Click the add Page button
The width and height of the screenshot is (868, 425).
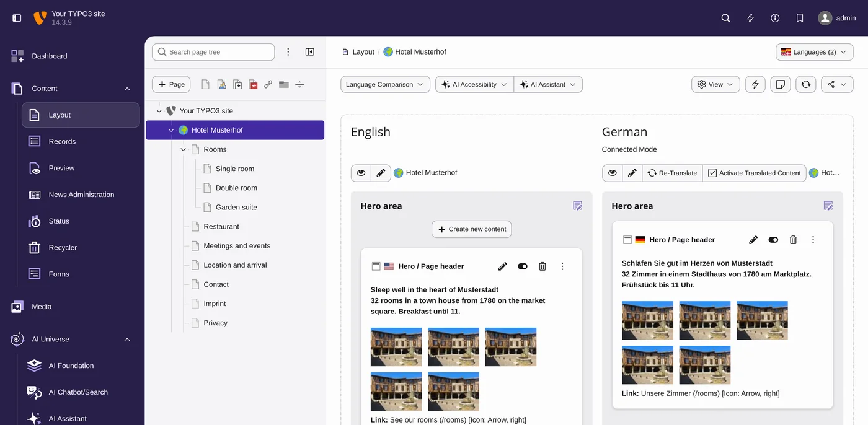[x=171, y=84]
